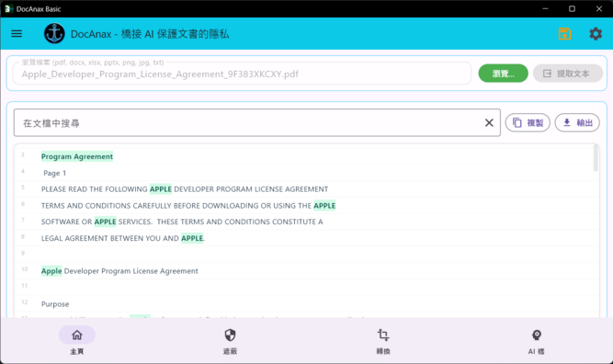Click highlighted APPLE on line 8
613x364 pixels.
[192, 238]
